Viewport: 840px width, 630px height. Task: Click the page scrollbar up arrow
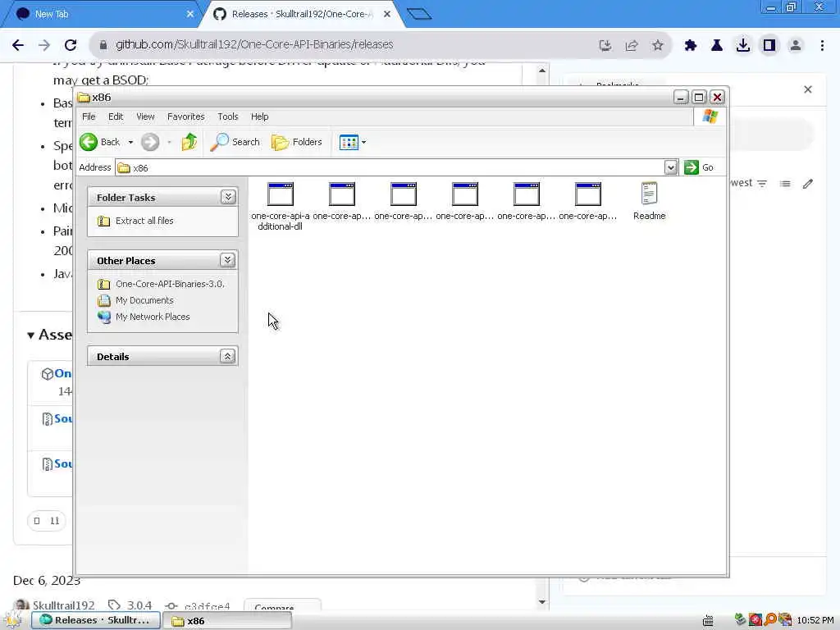pyautogui.click(x=542, y=71)
